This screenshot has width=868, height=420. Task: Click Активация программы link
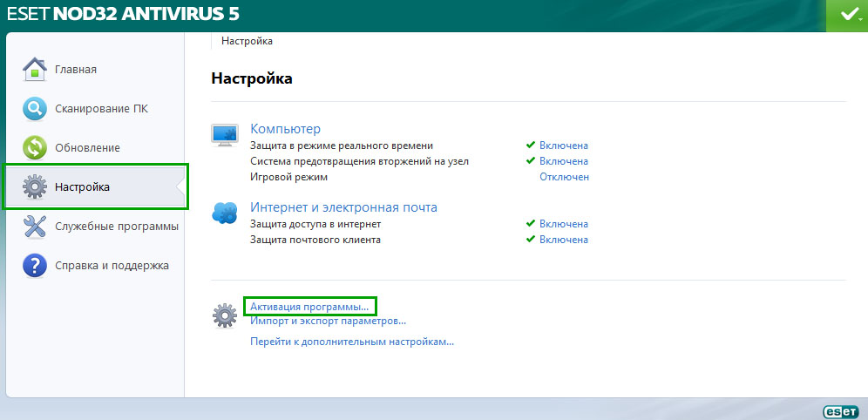click(x=309, y=306)
